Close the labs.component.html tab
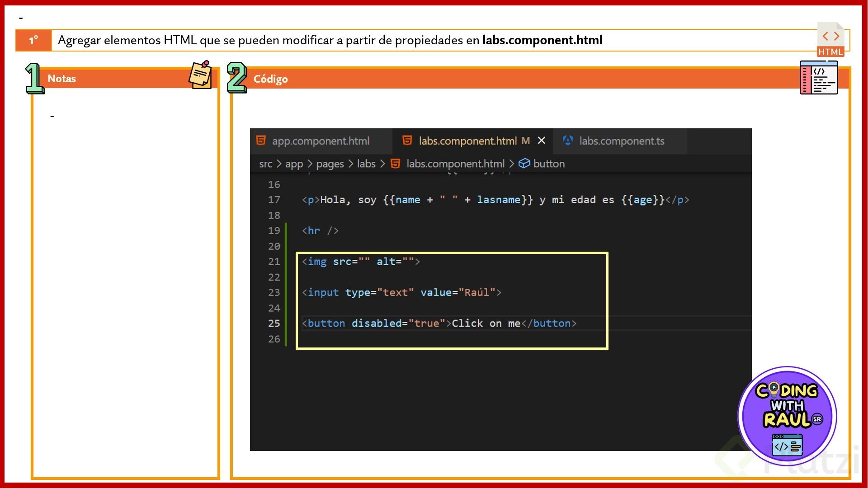 tap(541, 141)
